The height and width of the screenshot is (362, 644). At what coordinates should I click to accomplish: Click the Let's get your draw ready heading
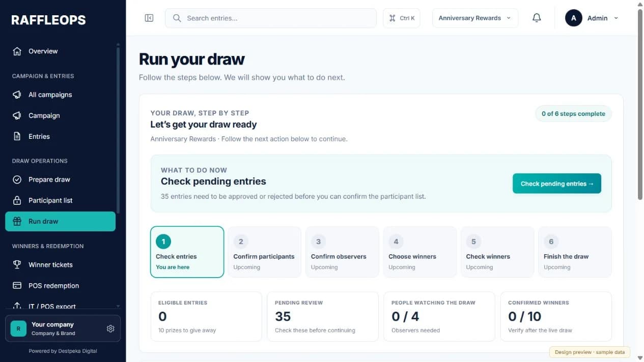(204, 125)
